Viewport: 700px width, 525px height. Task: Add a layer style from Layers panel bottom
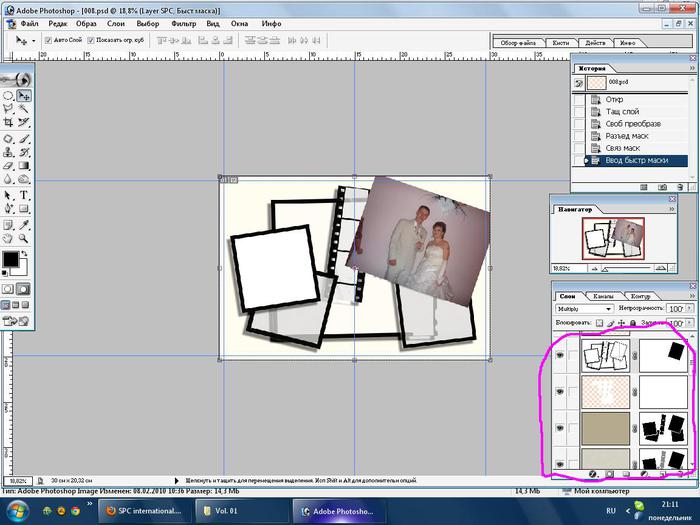coord(593,475)
